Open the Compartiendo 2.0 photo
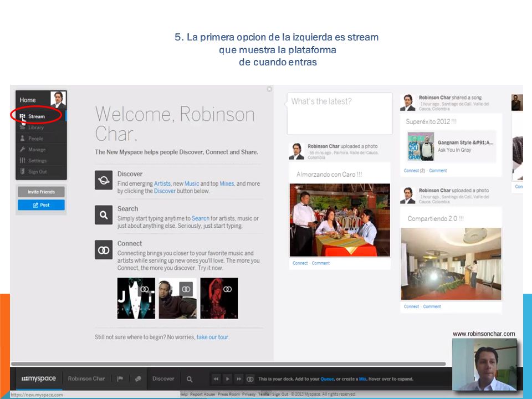 point(451,264)
